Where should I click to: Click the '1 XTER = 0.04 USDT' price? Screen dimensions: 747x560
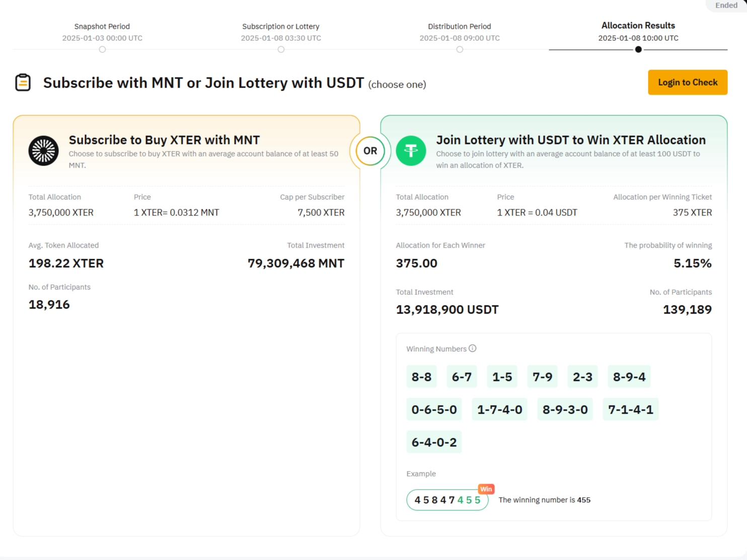pos(537,212)
